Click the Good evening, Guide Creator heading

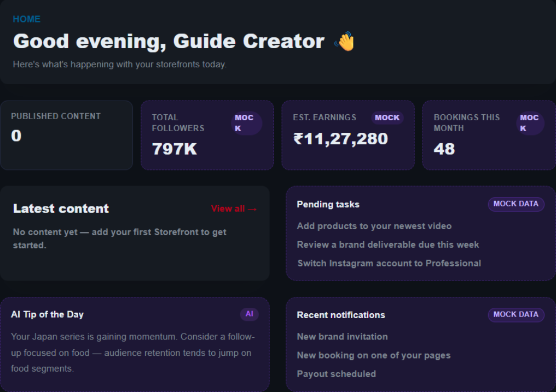point(169,42)
